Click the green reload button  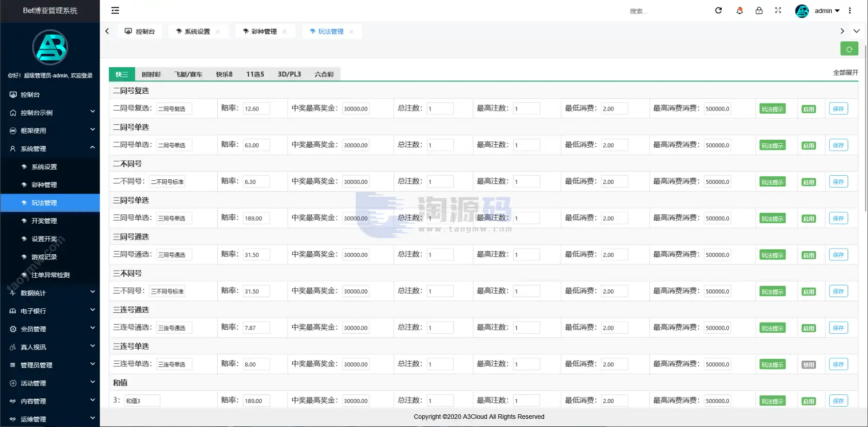849,49
